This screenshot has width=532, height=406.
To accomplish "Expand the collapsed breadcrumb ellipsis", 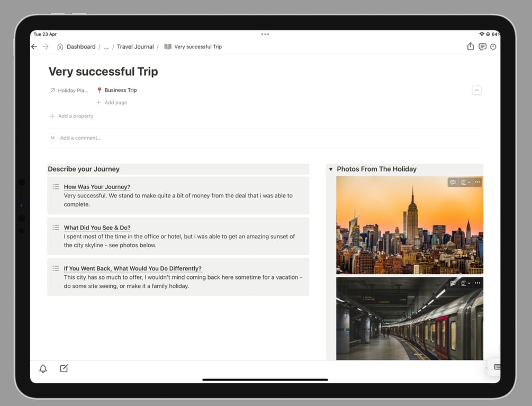I will [106, 47].
